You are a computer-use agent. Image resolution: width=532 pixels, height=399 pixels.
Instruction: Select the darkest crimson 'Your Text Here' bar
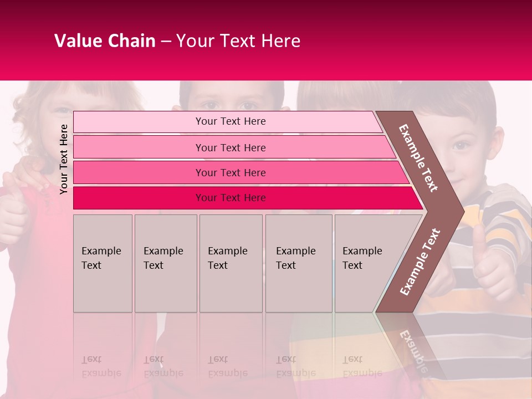[248, 198]
